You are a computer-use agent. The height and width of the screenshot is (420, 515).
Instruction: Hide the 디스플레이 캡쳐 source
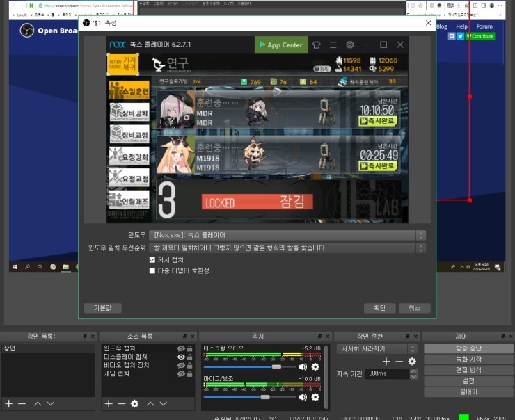pyautogui.click(x=181, y=357)
